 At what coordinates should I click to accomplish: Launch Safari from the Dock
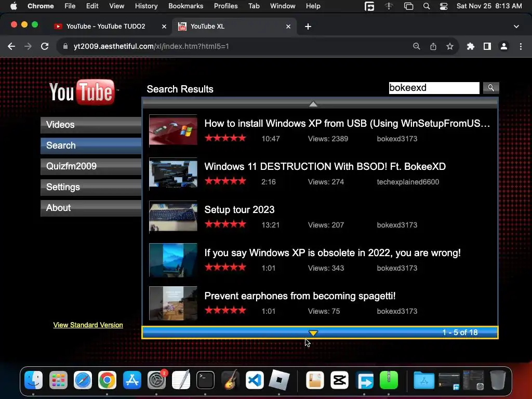pyautogui.click(x=83, y=380)
